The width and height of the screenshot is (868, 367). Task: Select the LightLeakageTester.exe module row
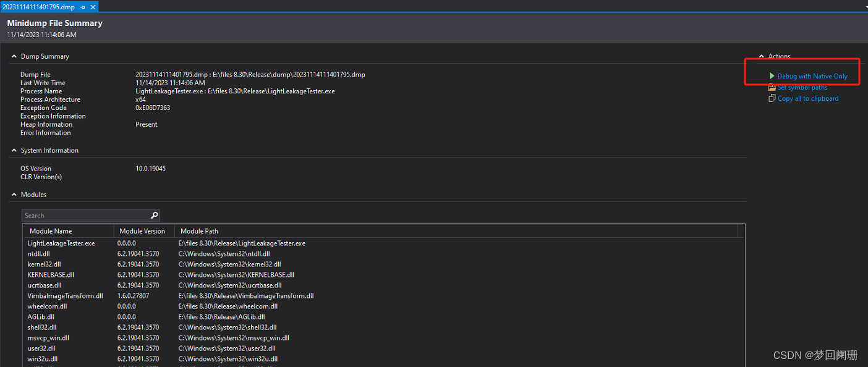click(x=383, y=243)
